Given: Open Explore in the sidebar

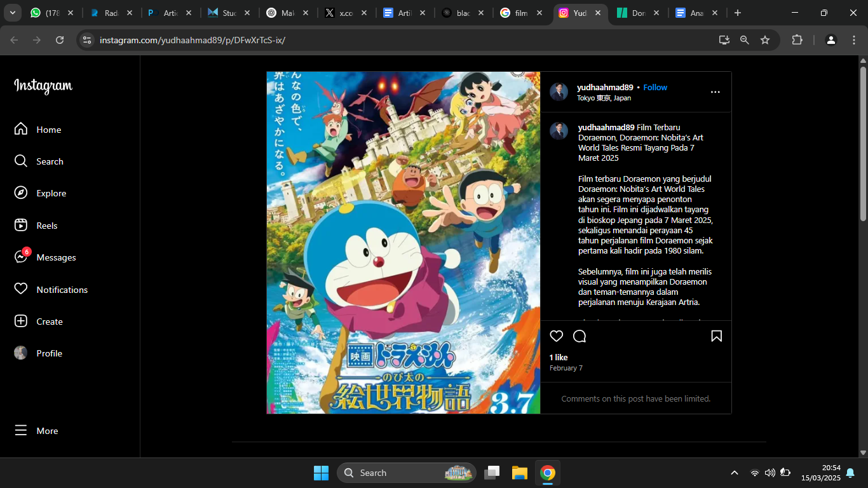Looking at the screenshot, I should 40,193.
